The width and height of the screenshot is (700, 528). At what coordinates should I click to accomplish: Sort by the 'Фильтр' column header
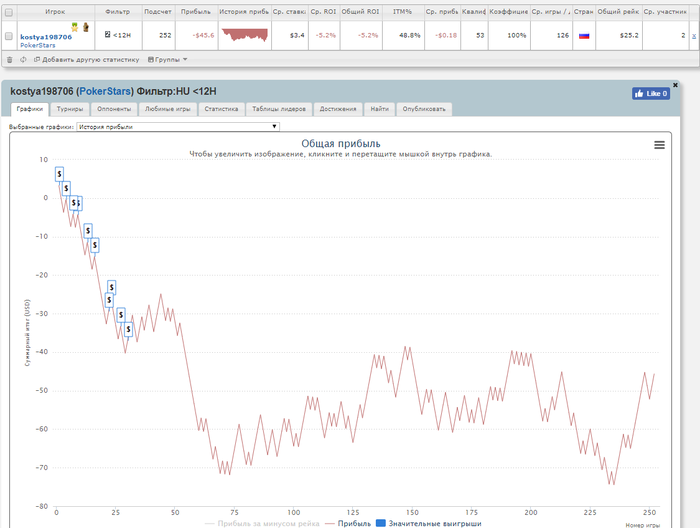pos(118,12)
